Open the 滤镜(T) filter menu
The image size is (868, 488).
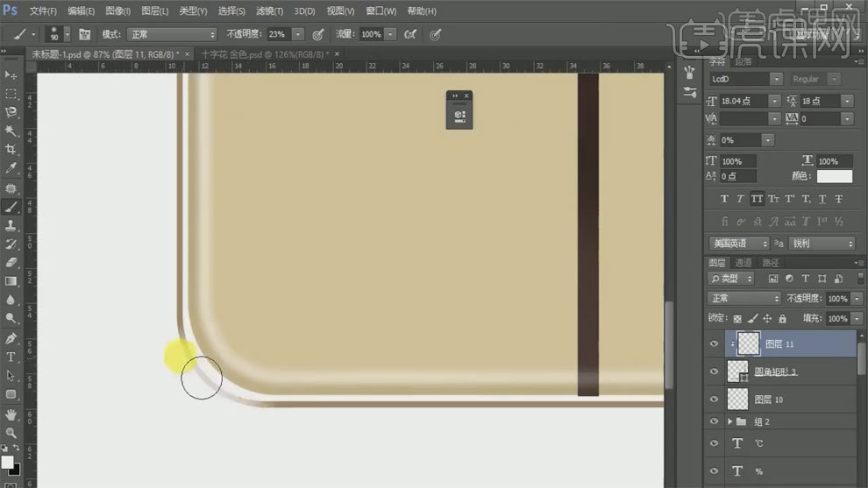pos(270,11)
